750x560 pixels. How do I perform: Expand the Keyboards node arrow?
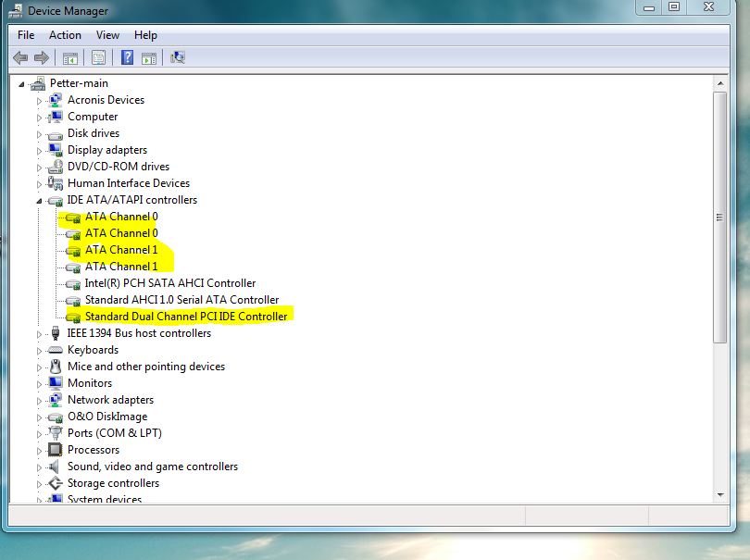click(x=39, y=351)
